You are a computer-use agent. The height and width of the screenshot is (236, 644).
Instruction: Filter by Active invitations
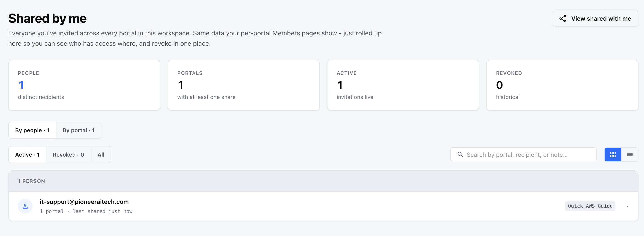[27, 155]
